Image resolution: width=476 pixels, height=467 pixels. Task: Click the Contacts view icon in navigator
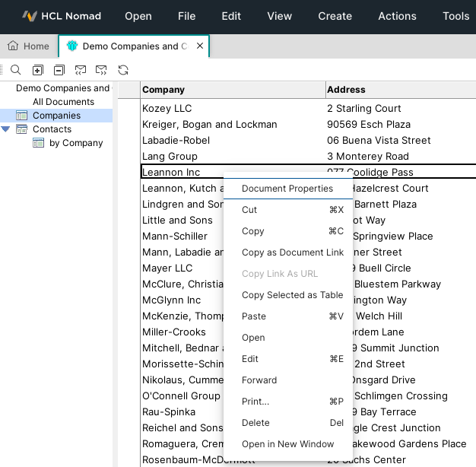pos(21,129)
